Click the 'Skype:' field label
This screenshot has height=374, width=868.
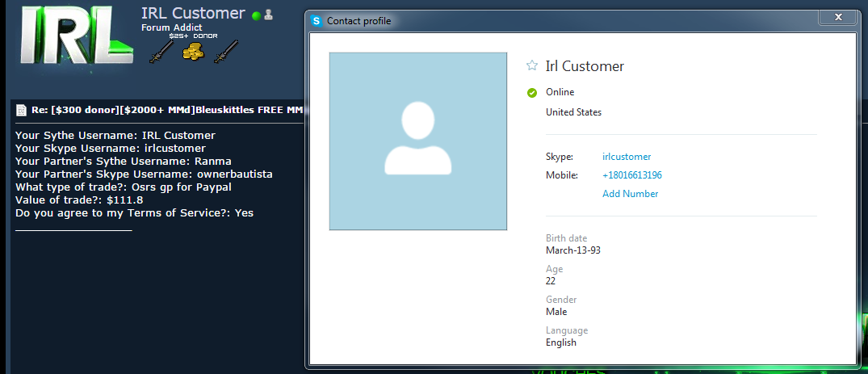point(559,157)
